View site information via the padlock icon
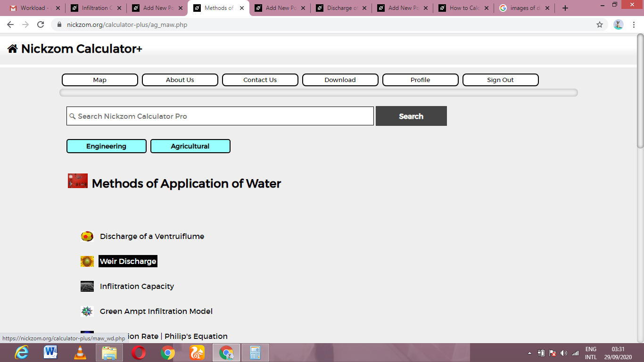Screen dimensions: 644x362 pyautogui.click(x=59, y=25)
